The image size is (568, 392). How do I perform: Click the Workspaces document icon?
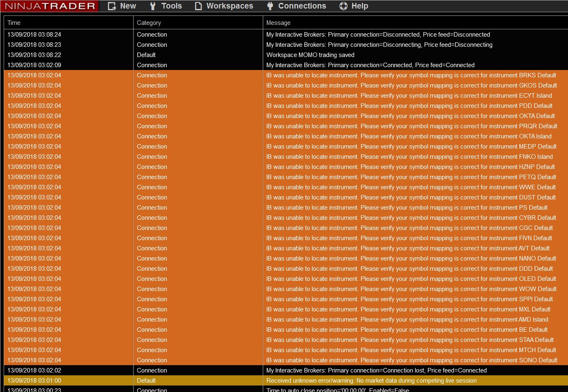tap(198, 6)
